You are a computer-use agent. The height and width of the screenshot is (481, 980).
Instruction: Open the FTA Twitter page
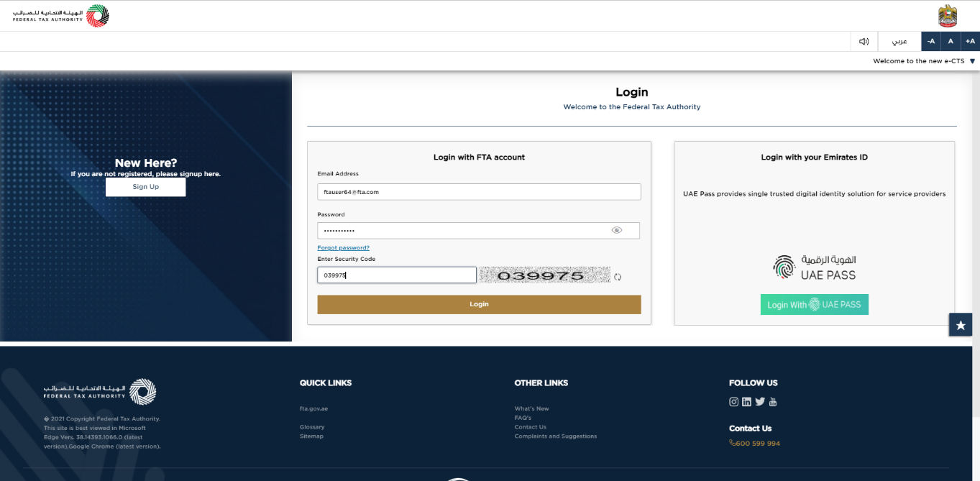click(760, 402)
